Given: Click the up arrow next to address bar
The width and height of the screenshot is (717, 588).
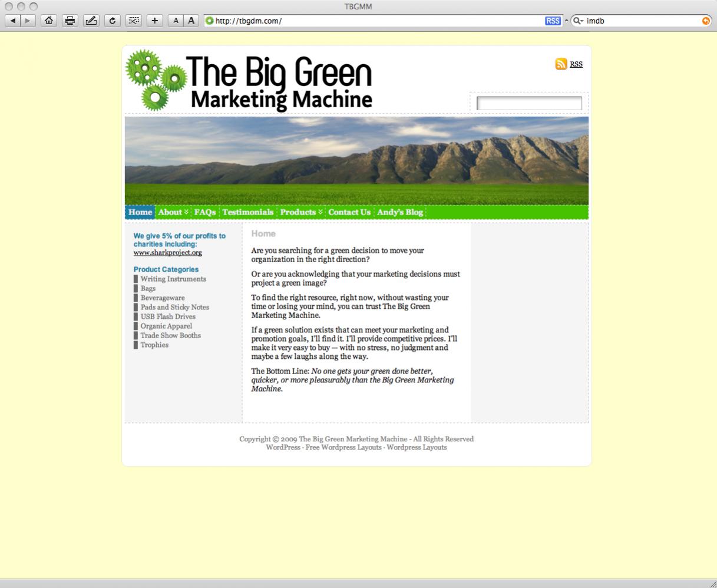Looking at the screenshot, I should pyautogui.click(x=567, y=21).
